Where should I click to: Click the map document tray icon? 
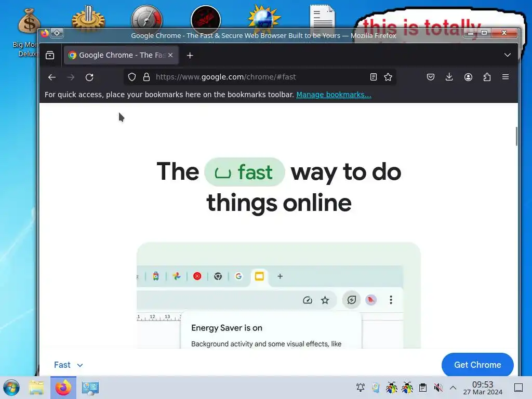pos(376,388)
